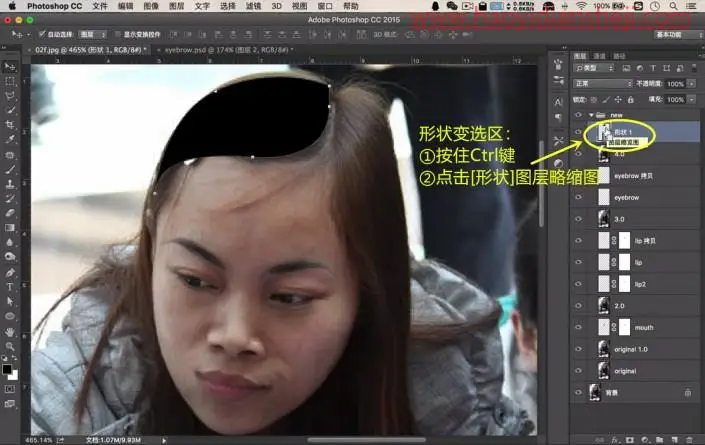Image resolution: width=705 pixels, height=445 pixels.
Task: Open the auto-select target dropdown
Action: [x=93, y=34]
